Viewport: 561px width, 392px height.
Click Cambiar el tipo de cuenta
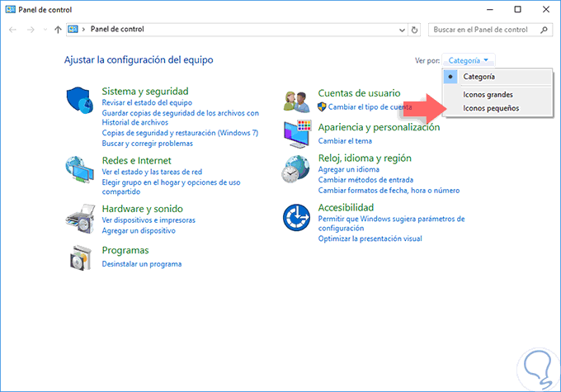(x=370, y=106)
